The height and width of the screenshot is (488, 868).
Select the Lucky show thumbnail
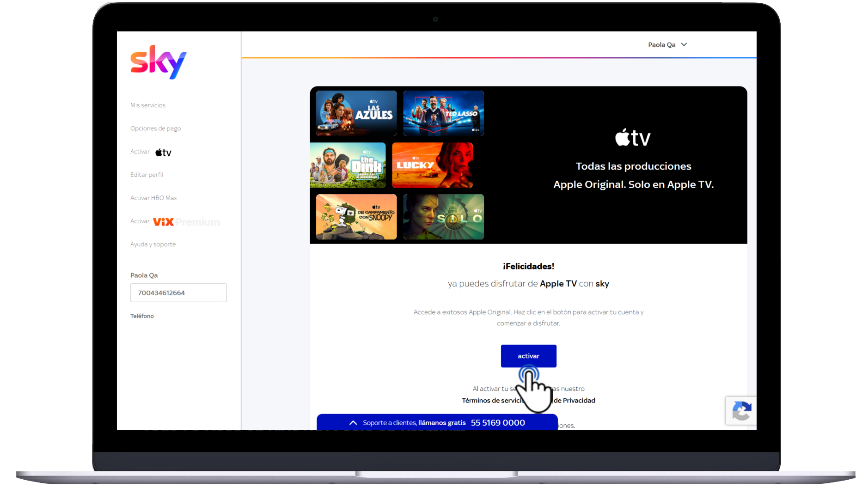point(433,165)
